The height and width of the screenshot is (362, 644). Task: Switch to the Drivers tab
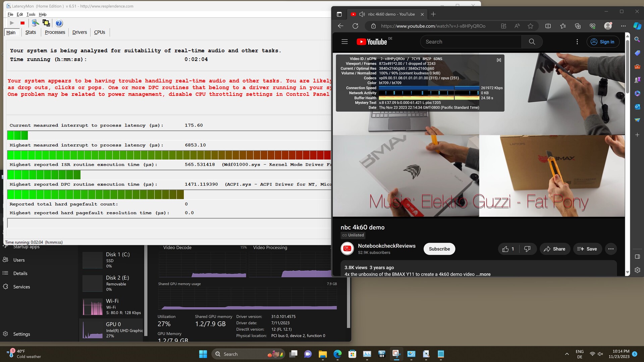[79, 32]
